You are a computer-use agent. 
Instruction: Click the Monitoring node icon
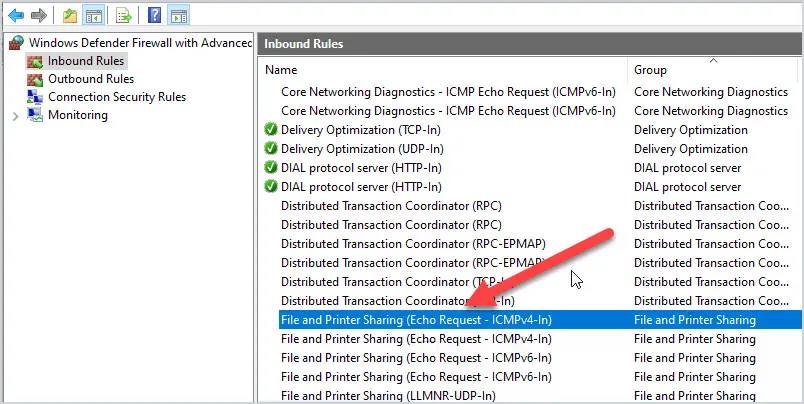coord(35,115)
